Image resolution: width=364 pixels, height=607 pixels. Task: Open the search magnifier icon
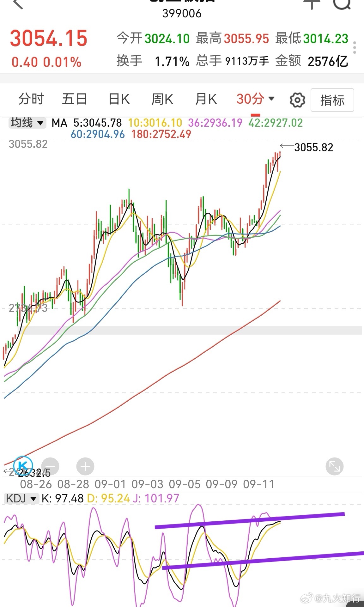[342, 4]
